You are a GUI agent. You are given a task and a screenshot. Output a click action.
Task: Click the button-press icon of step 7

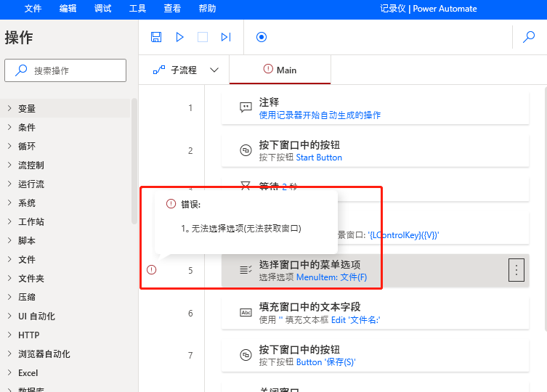246,355
